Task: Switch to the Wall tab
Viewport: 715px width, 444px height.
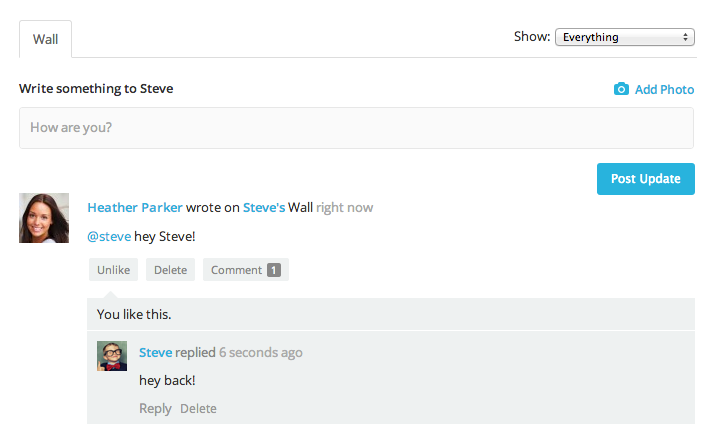Action: click(45, 39)
